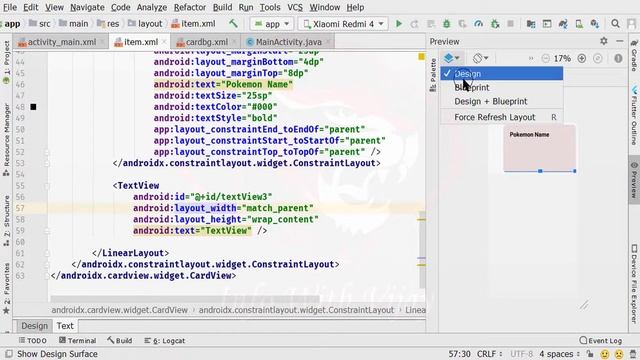Click the yellow warning marker at editor top right
This screenshot has width=640, height=360.
(x=421, y=57)
